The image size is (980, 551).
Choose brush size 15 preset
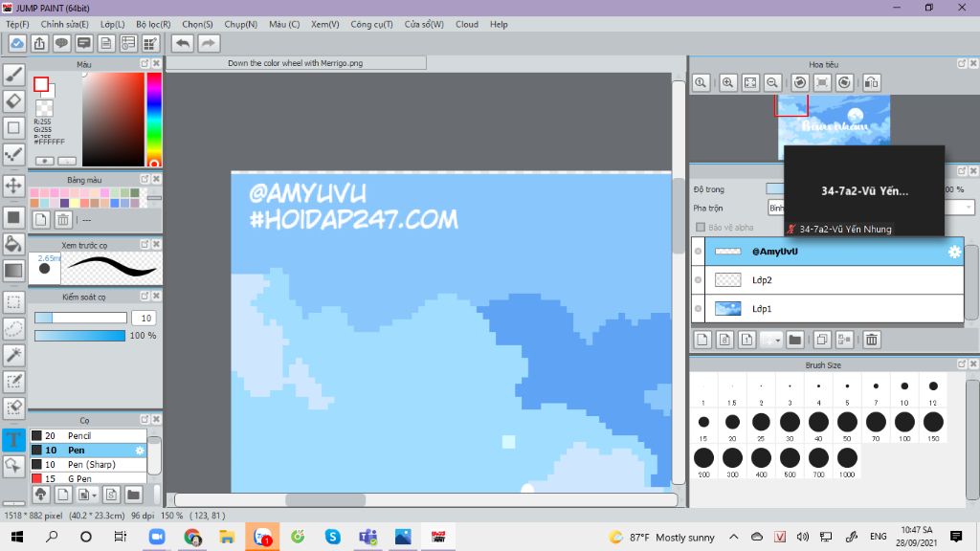coord(703,426)
